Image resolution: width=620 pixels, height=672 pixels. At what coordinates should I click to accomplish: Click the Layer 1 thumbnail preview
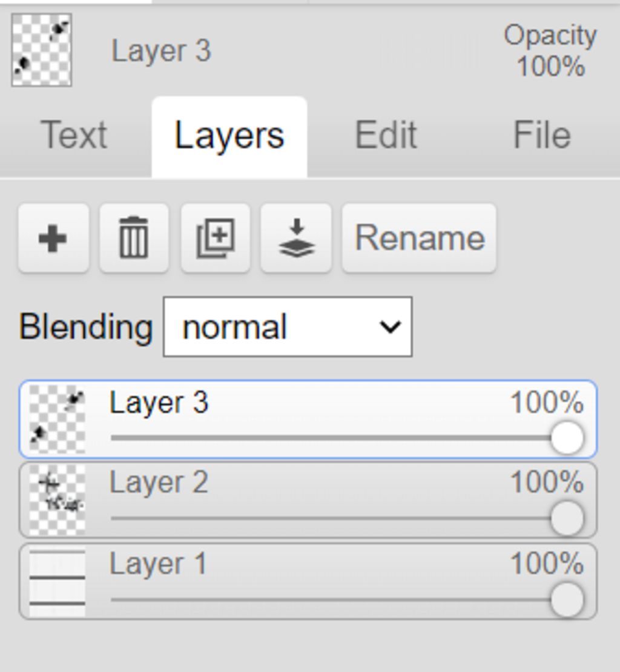[x=58, y=581]
